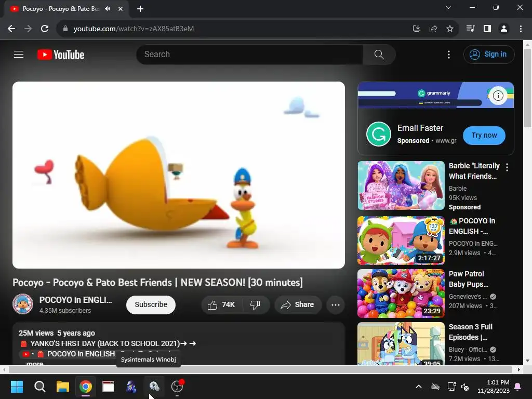
Task: Go back with the browser back arrow
Action: tap(11, 29)
